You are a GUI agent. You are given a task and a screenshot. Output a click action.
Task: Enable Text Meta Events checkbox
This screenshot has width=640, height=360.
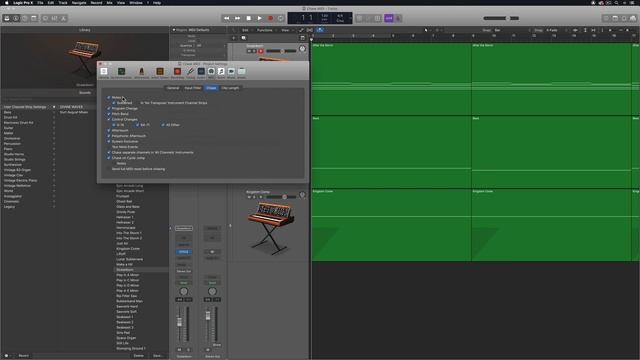click(x=109, y=147)
